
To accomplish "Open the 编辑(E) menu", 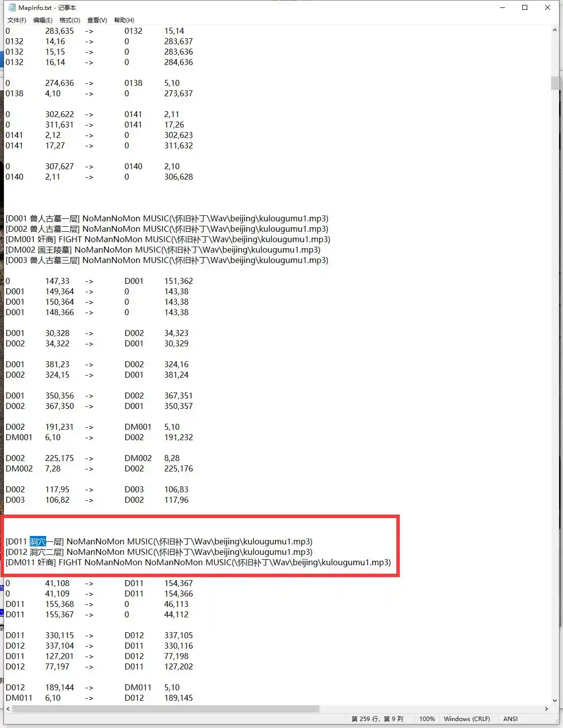I will pos(43,20).
